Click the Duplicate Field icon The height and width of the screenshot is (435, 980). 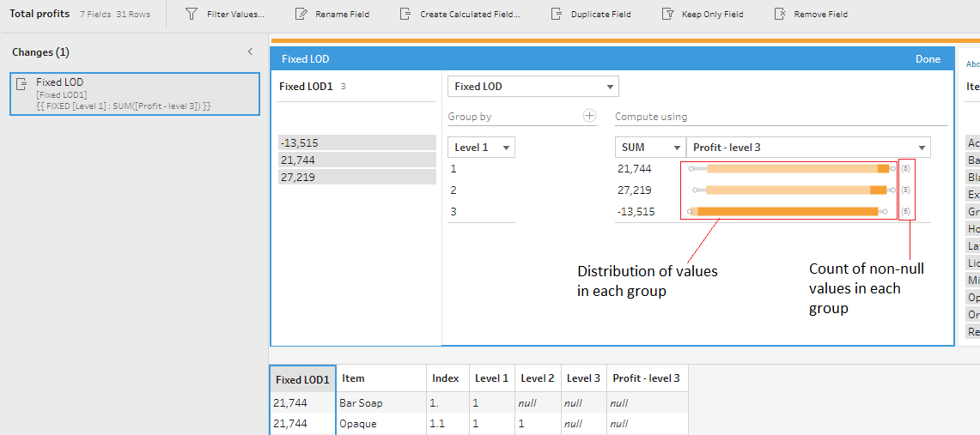557,14
